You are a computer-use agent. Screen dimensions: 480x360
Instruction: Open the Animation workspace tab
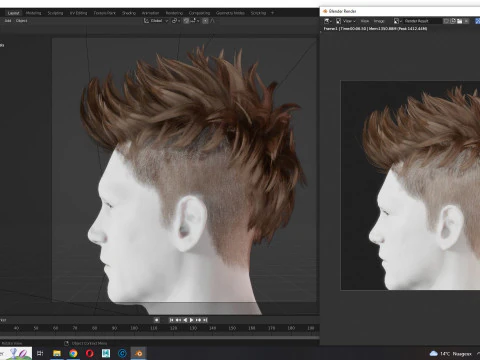[150, 13]
